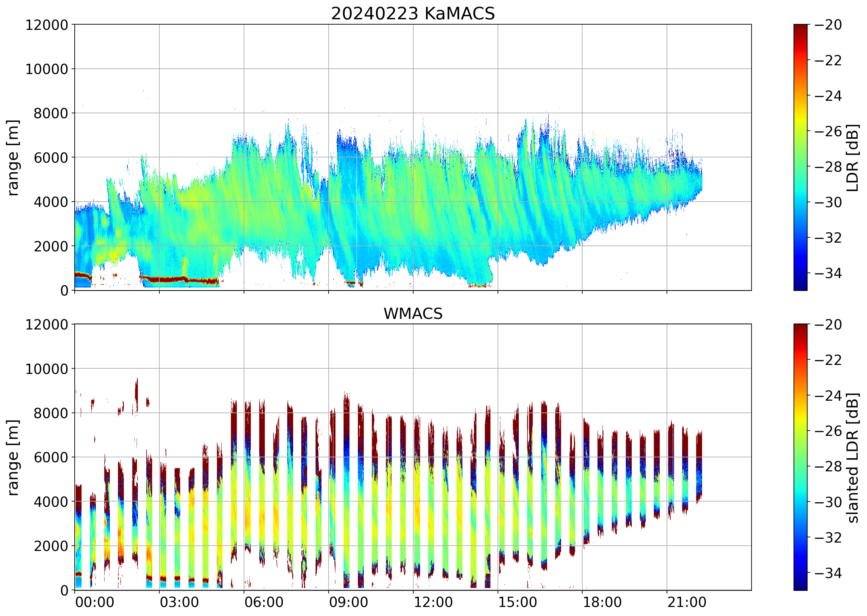The width and height of the screenshot is (867, 616).
Task: Click the −34 tick on the bottom colorbar
Action: 828,573
